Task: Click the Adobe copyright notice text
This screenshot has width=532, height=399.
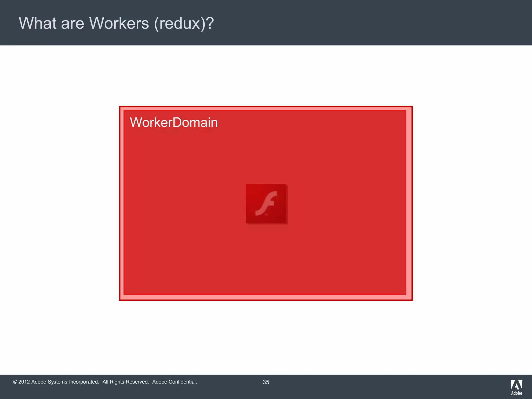Action: 105,382
